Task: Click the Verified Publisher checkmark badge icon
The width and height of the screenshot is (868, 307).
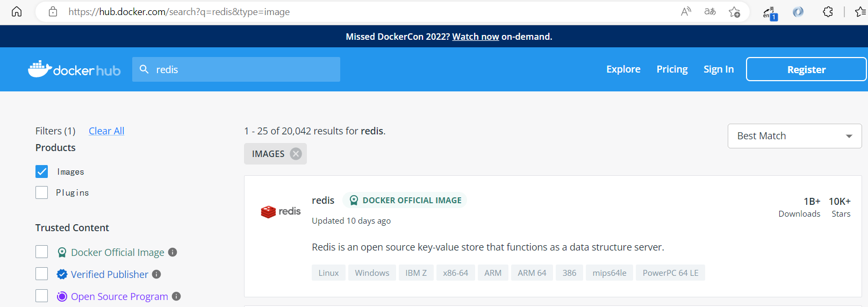Action: [62, 274]
